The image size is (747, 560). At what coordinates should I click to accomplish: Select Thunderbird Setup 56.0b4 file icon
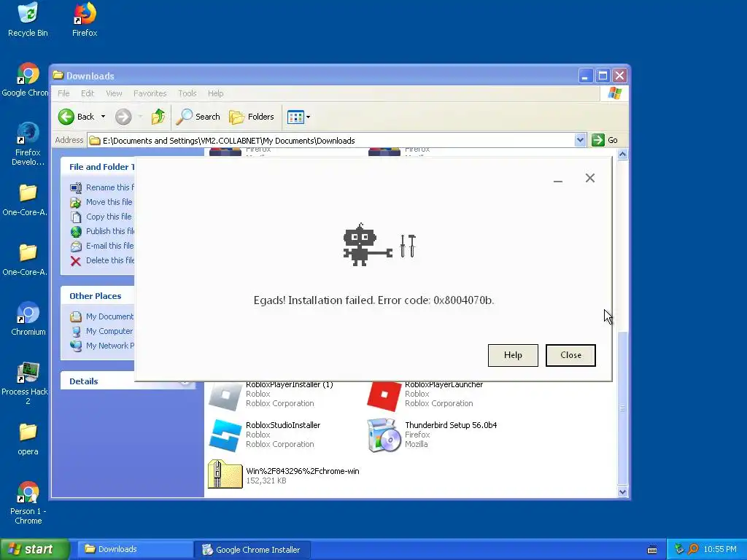click(384, 435)
